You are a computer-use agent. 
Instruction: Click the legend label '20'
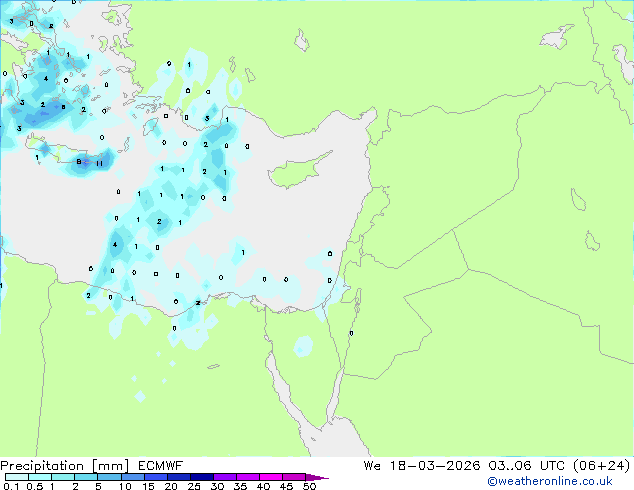pyautogui.click(x=171, y=486)
